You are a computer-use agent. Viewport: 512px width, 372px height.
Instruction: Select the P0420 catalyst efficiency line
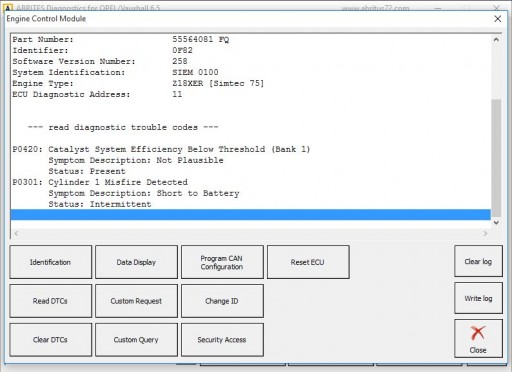click(x=161, y=149)
